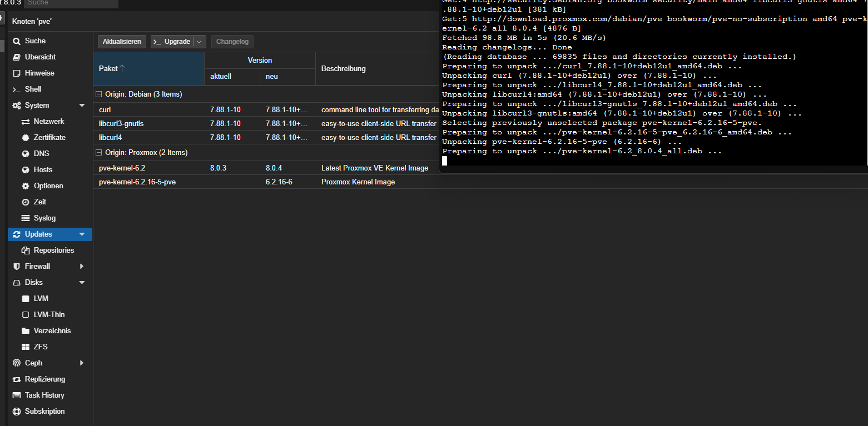
Task: Click the System gears icon
Action: click(17, 105)
